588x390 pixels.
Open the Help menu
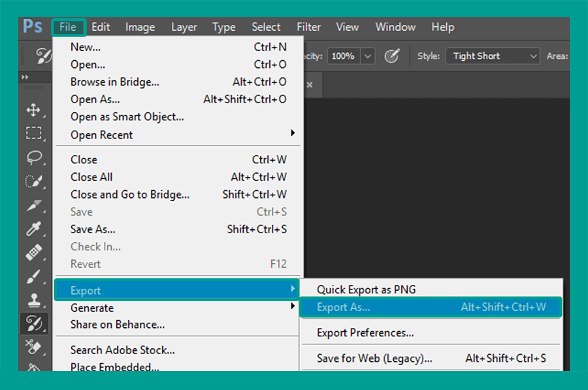click(x=442, y=27)
